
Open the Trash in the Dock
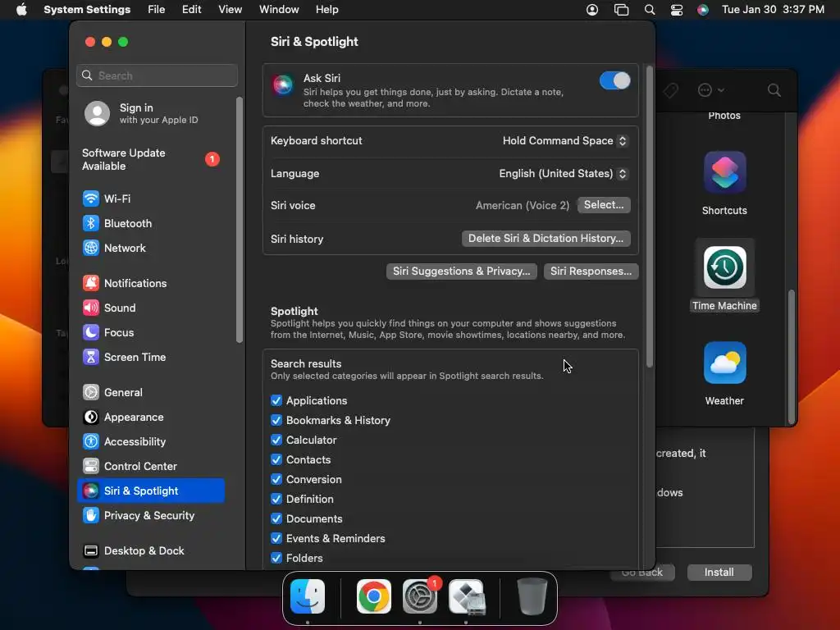(x=532, y=596)
